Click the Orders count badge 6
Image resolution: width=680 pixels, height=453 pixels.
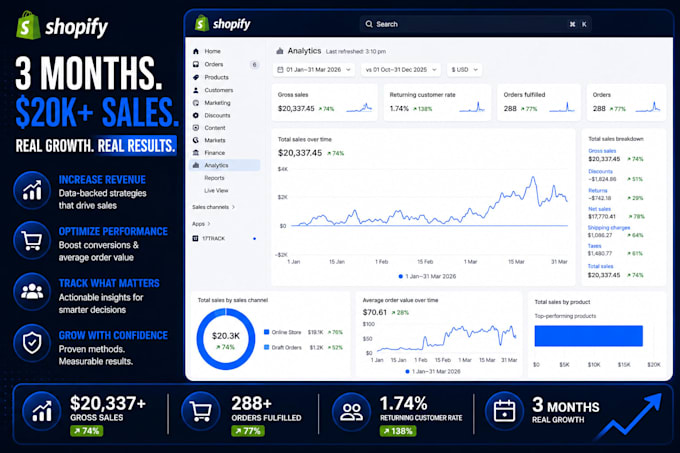point(255,65)
